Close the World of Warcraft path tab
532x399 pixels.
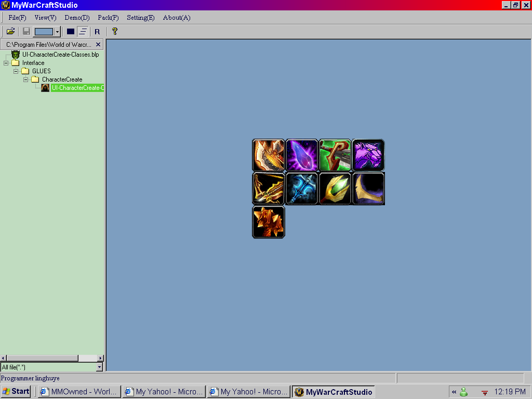point(98,45)
